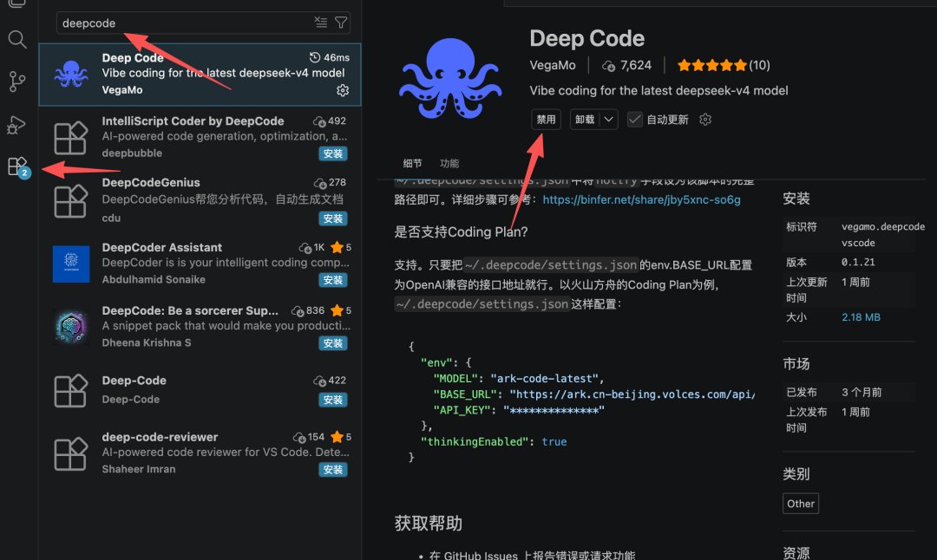Click the 0.1.21 version value
This screenshot has width=937, height=560.
pyautogui.click(x=858, y=262)
